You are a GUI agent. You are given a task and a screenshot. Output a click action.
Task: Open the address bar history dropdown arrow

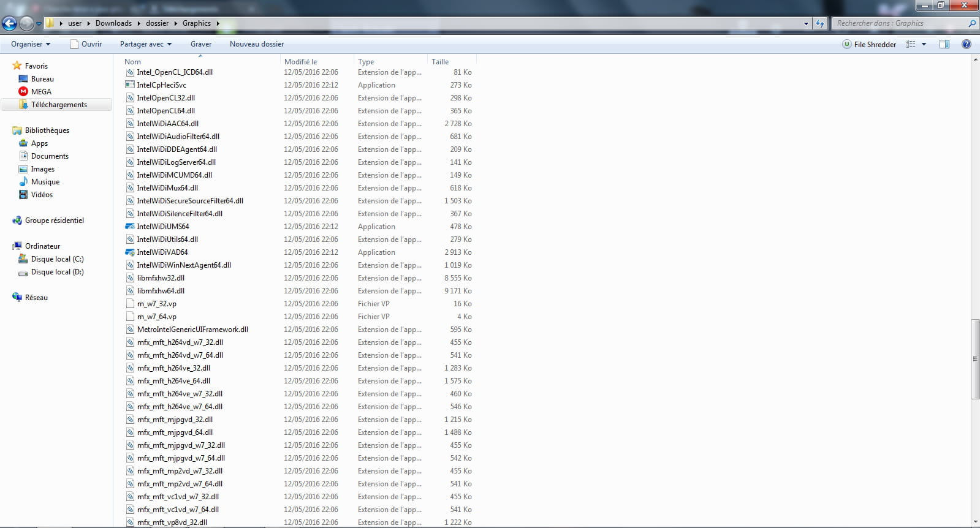coord(806,23)
